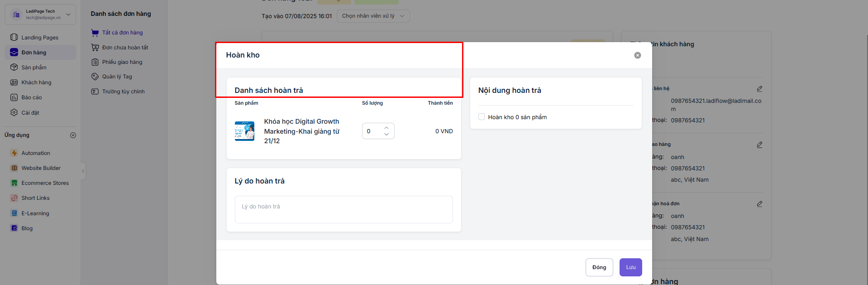
Task: Add an app with the Ứng dụng plus icon
Action: (x=73, y=135)
